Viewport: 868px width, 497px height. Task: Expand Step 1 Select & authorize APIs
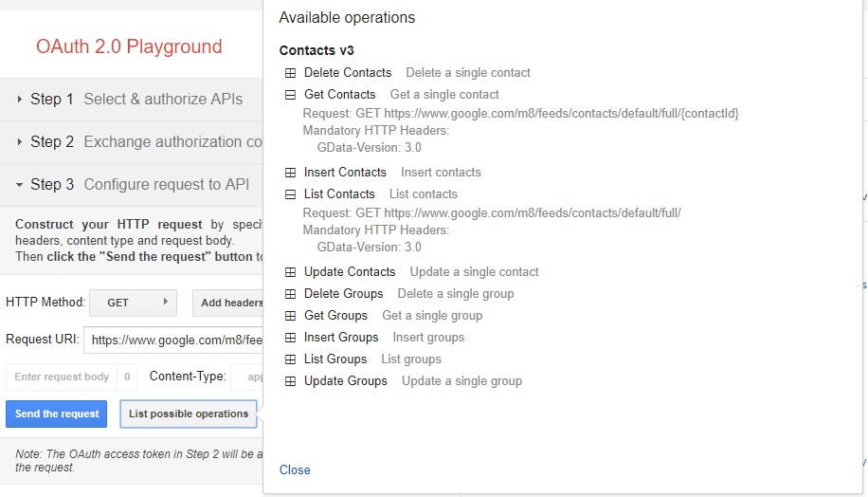[x=131, y=100]
